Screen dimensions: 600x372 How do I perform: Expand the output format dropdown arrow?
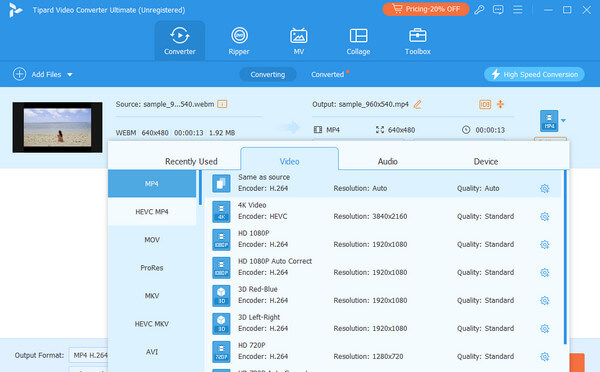click(x=563, y=121)
